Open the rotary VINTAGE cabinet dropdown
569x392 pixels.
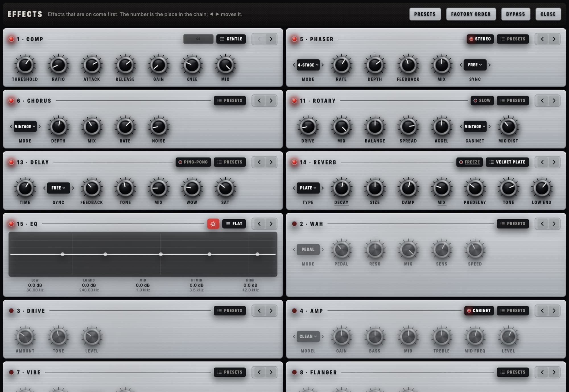(475, 127)
